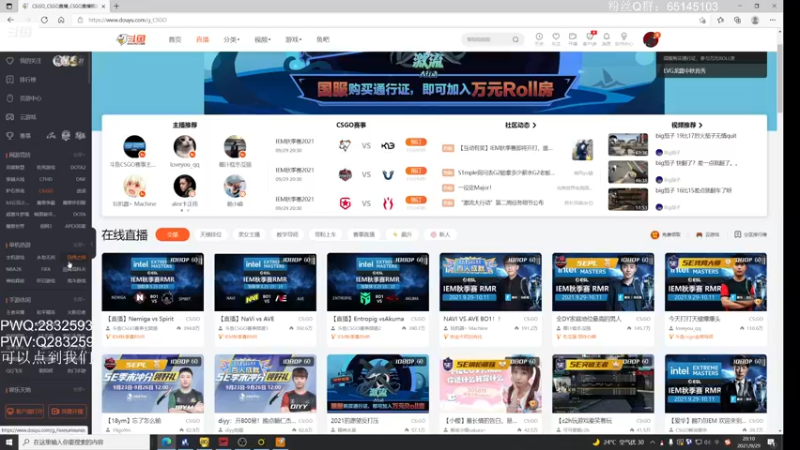Viewport: 800px width, 450px height.
Task: Open the notifications bell icon
Action: (x=607, y=37)
